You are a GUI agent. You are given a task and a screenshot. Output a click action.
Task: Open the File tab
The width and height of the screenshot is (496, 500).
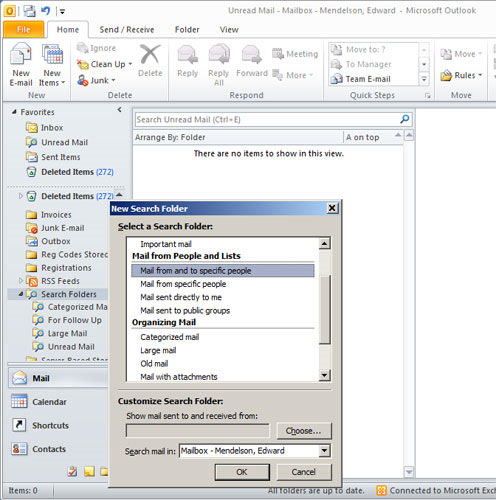[x=23, y=29]
